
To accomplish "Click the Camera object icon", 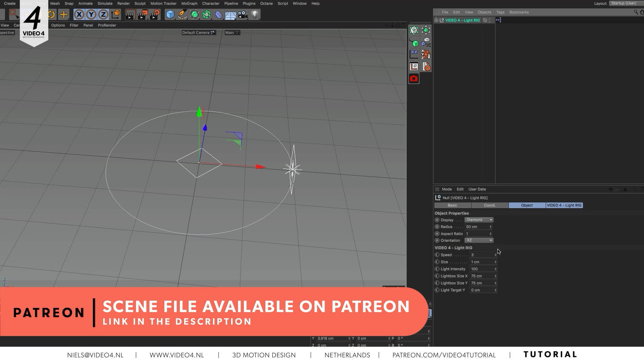I will pyautogui.click(x=243, y=14).
